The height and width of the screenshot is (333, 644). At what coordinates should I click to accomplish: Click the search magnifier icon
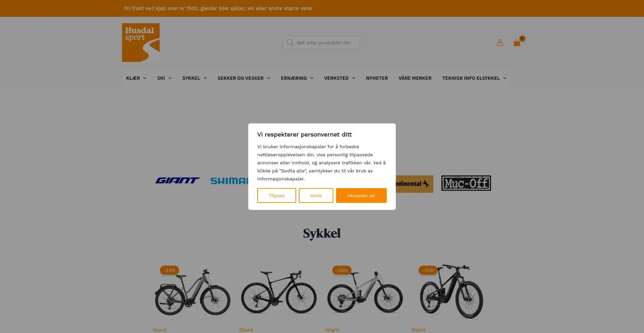point(290,43)
